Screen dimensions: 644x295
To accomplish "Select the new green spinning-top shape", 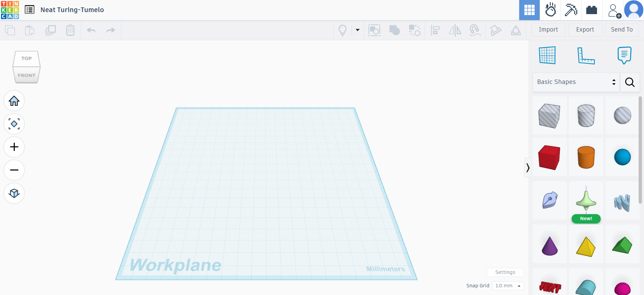I will tap(586, 200).
